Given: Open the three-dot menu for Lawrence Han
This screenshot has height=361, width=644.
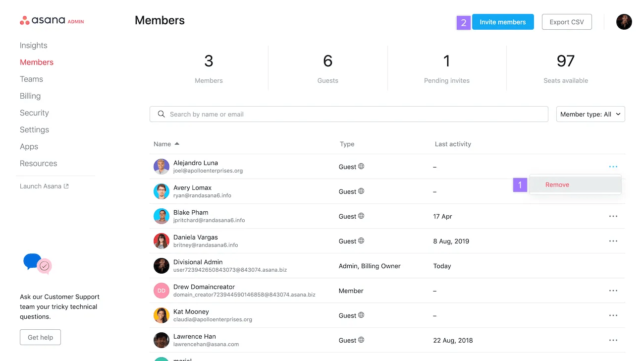Looking at the screenshot, I should tap(613, 340).
